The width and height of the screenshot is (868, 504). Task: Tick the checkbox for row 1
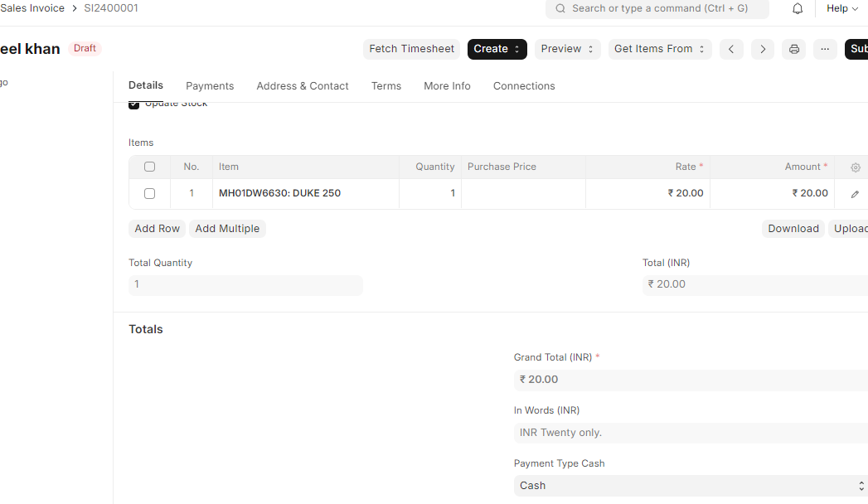(149, 194)
